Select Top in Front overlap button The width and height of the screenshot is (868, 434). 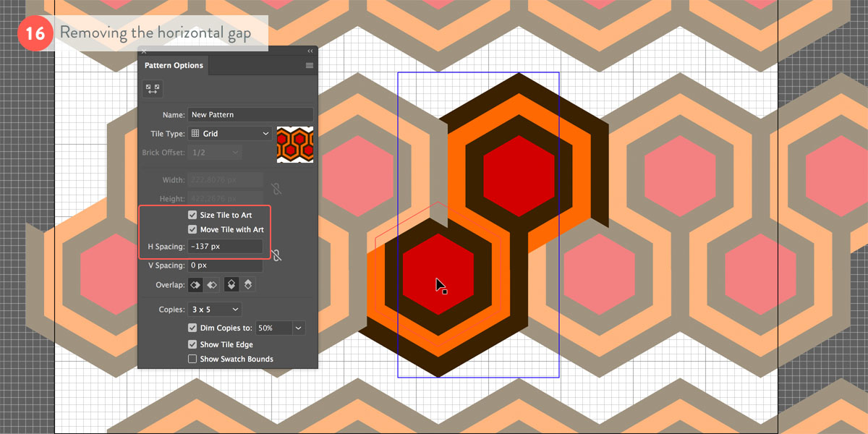point(231,285)
